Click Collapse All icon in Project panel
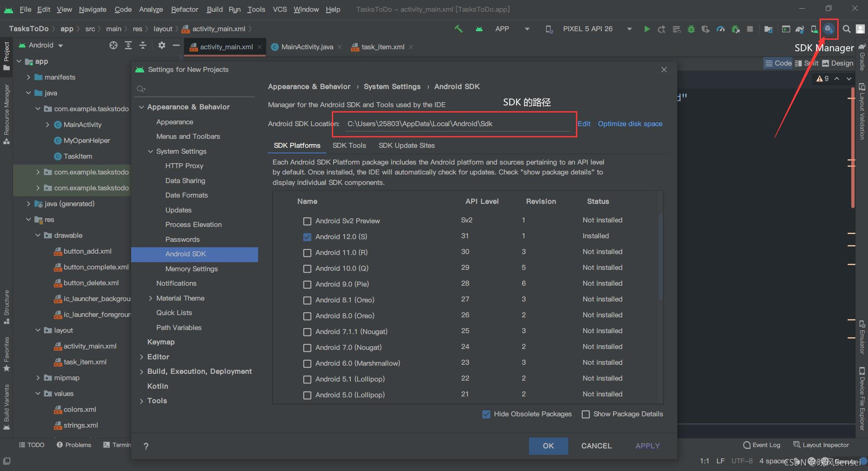Viewport: 868px width, 471px height. click(143, 45)
